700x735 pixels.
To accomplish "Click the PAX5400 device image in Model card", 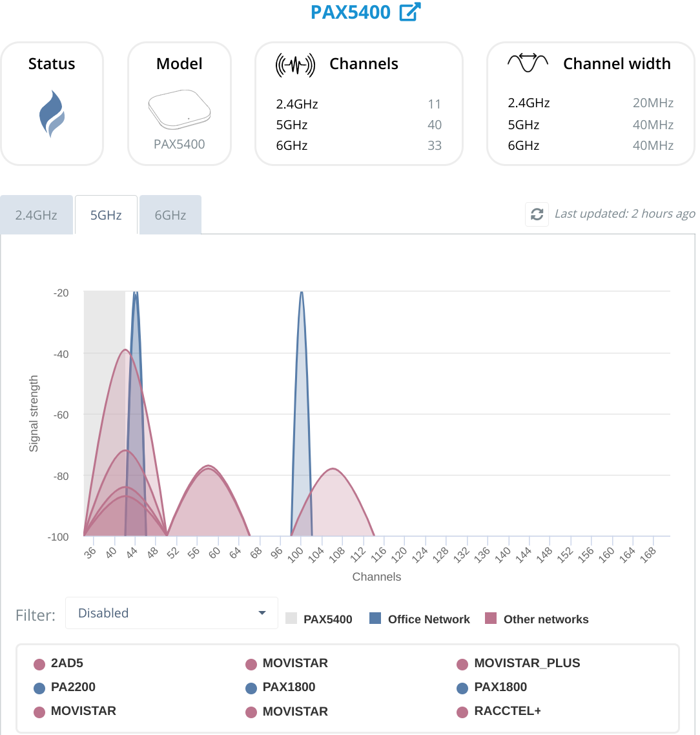I will (x=180, y=109).
